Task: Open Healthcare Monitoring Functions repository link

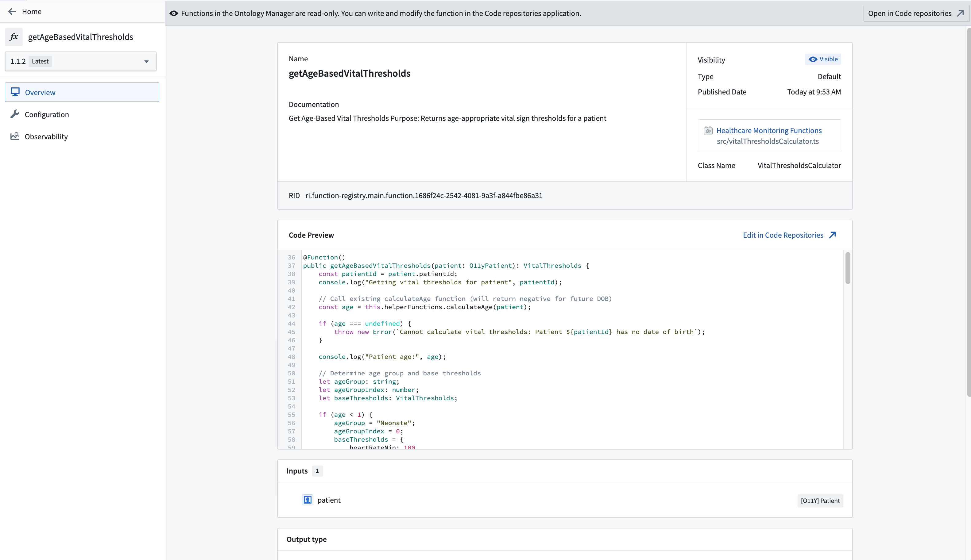Action: 769,130
